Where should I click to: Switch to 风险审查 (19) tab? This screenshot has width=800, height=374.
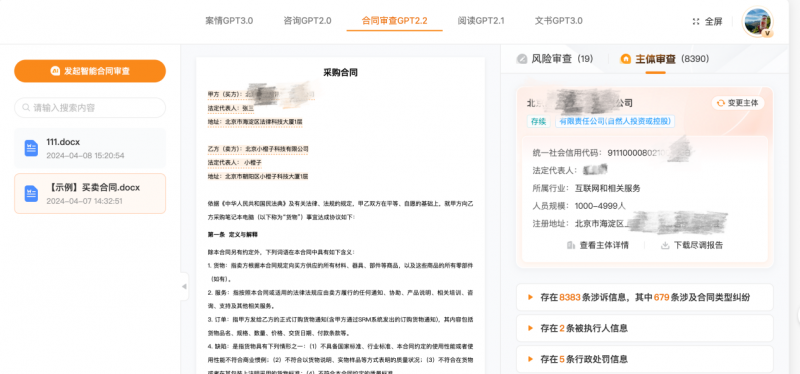coord(555,59)
